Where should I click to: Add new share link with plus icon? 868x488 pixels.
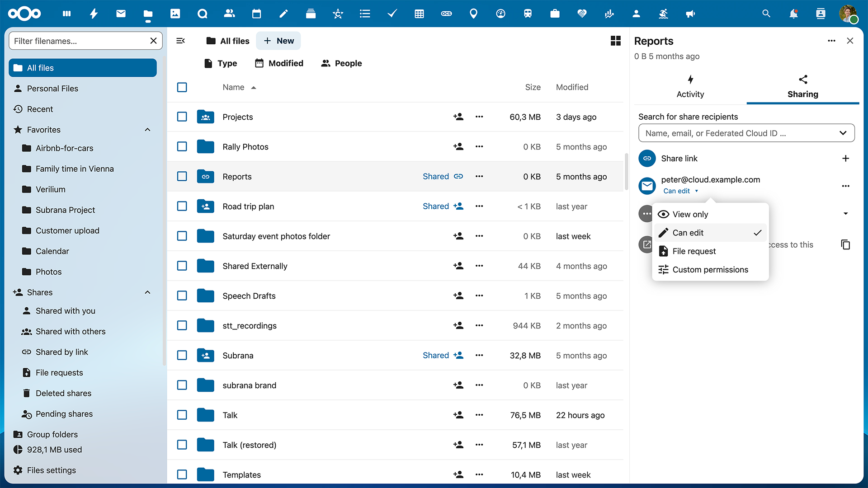(845, 158)
